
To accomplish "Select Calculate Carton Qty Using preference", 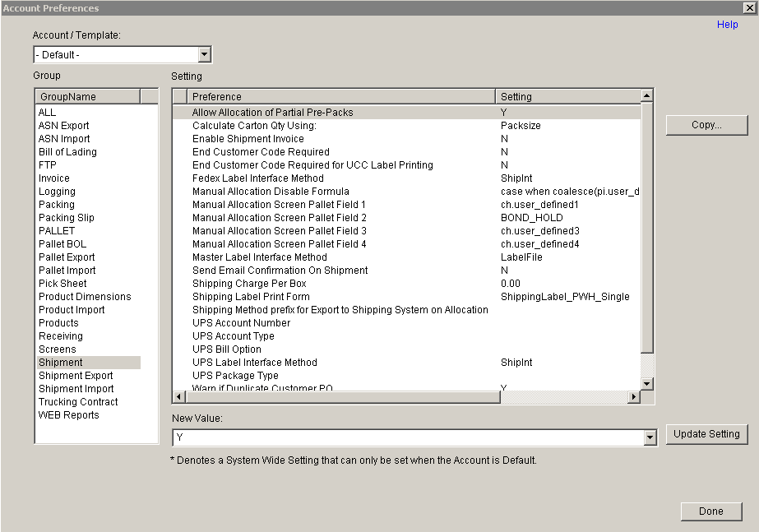I will [x=406, y=125].
